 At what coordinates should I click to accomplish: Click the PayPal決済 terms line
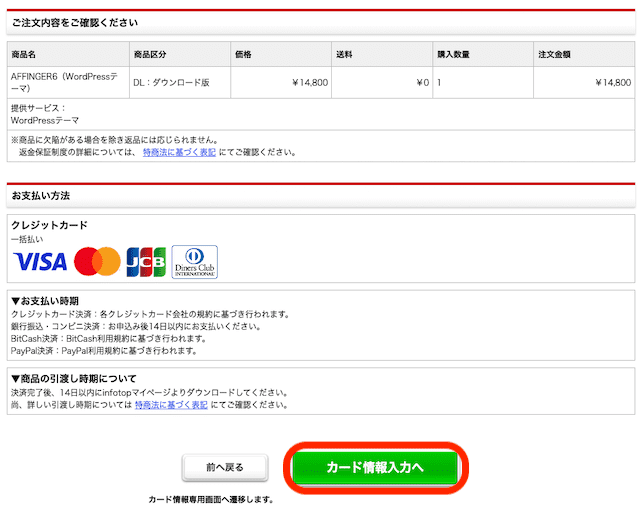point(104,351)
